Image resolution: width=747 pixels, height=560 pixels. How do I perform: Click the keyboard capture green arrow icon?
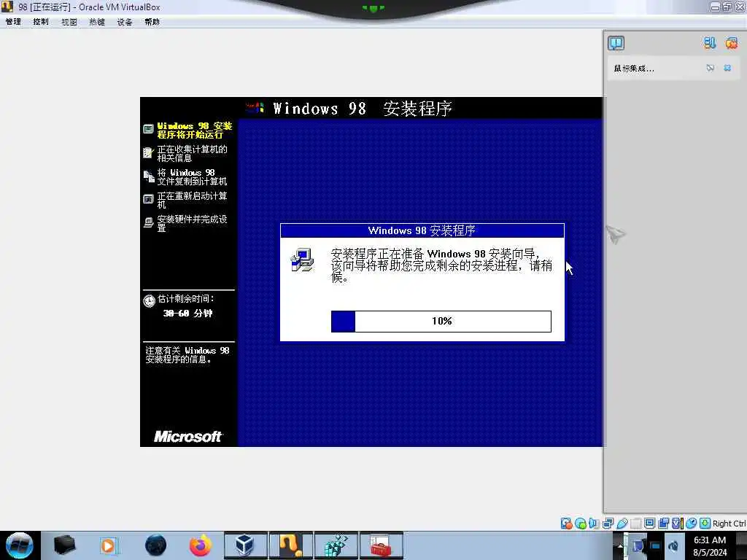pyautogui.click(x=705, y=524)
